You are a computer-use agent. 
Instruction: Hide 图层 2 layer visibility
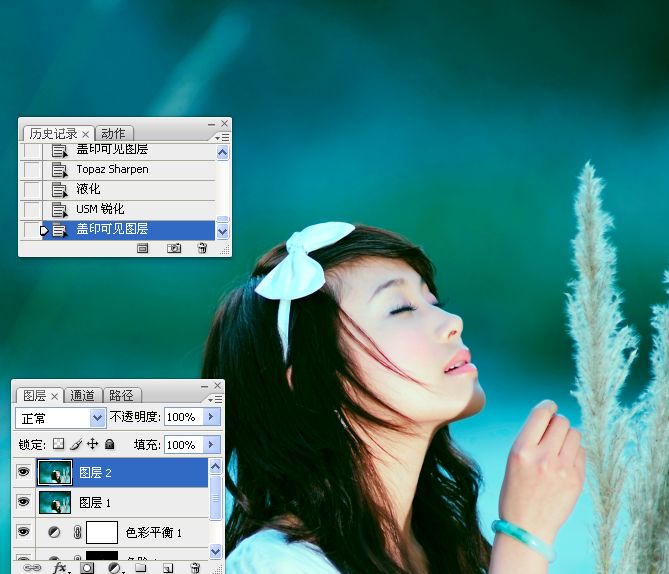click(24, 472)
